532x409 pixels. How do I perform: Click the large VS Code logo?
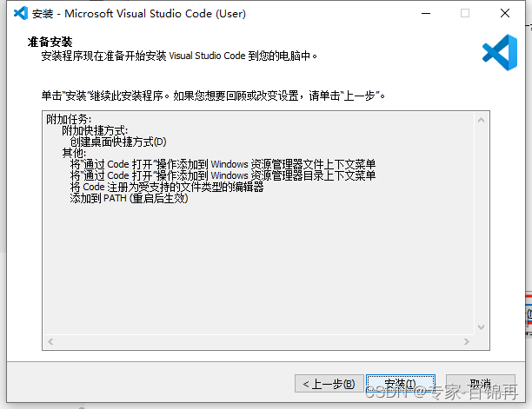(500, 52)
